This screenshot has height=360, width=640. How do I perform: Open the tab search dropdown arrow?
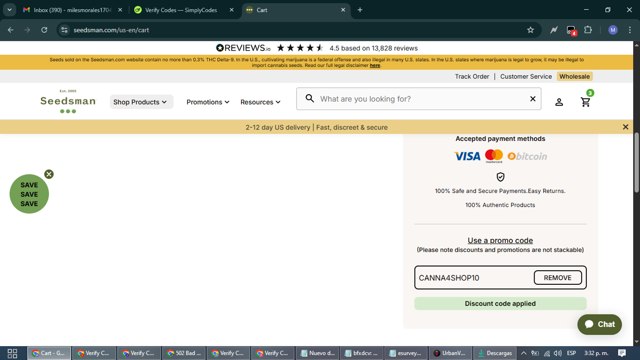point(9,10)
